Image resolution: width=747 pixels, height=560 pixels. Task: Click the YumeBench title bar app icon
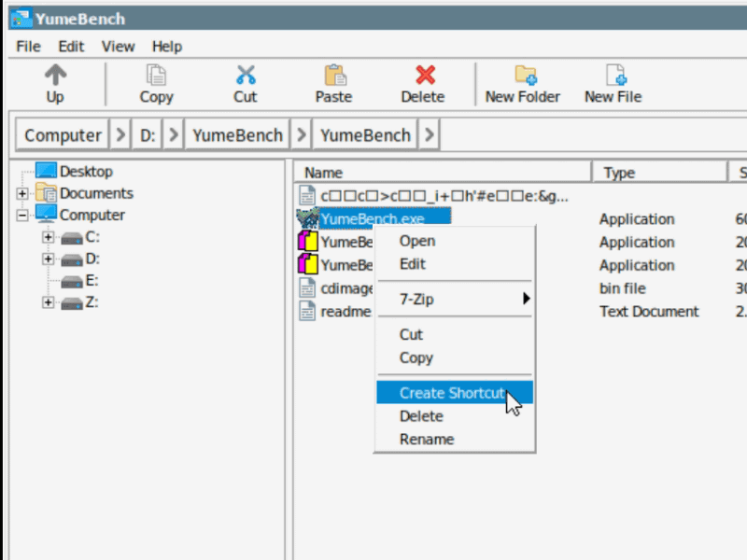pyautogui.click(x=21, y=18)
